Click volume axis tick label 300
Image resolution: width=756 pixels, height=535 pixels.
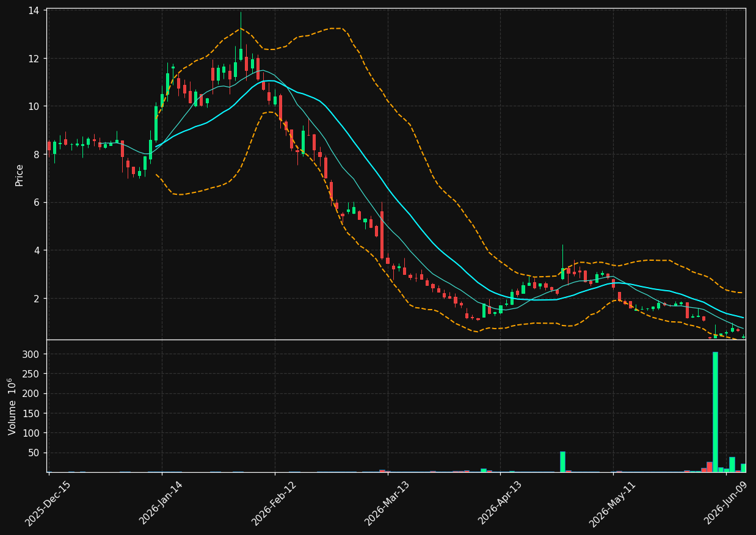(x=32, y=354)
